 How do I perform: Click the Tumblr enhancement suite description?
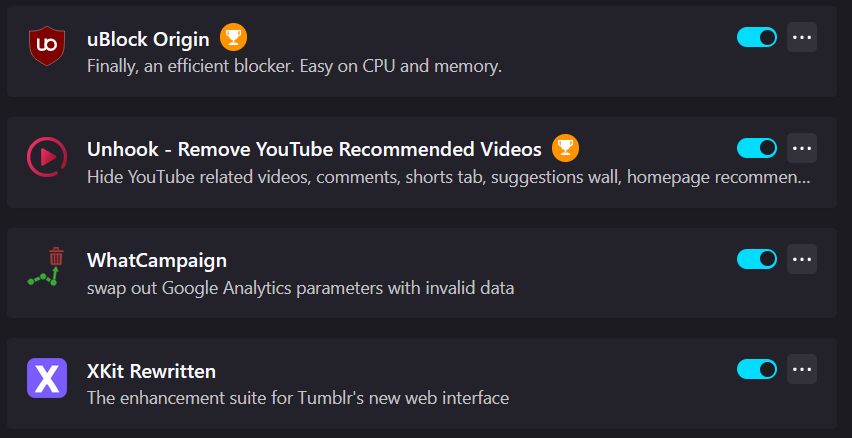(298, 398)
